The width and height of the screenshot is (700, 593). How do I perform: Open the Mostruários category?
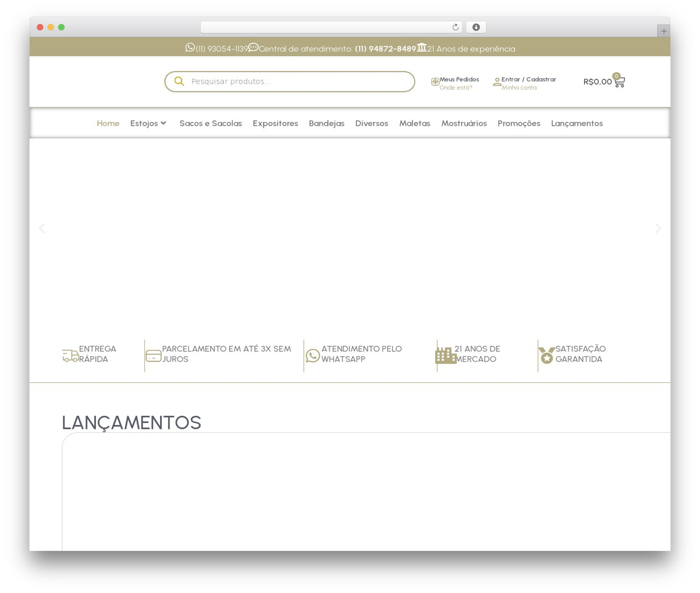pos(464,123)
